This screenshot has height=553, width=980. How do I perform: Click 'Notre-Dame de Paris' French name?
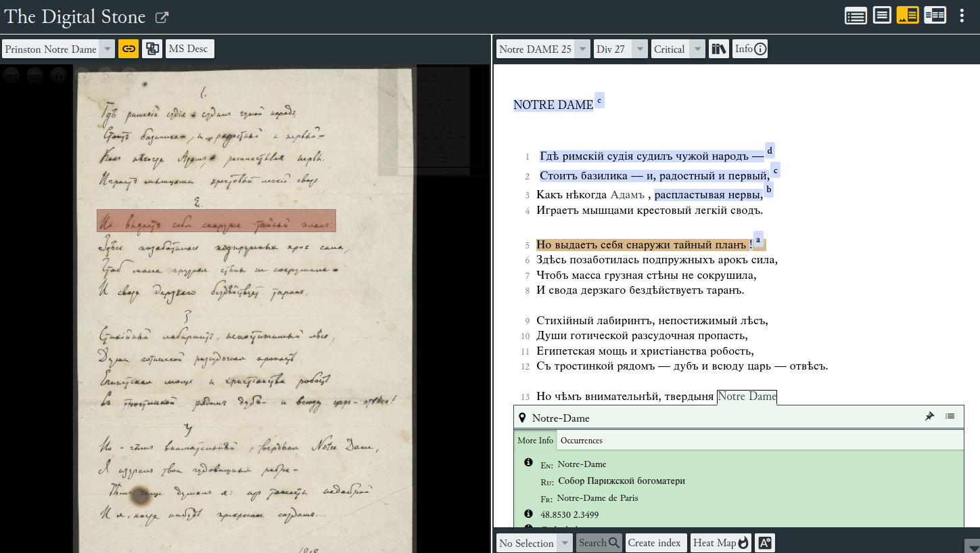pyautogui.click(x=597, y=498)
